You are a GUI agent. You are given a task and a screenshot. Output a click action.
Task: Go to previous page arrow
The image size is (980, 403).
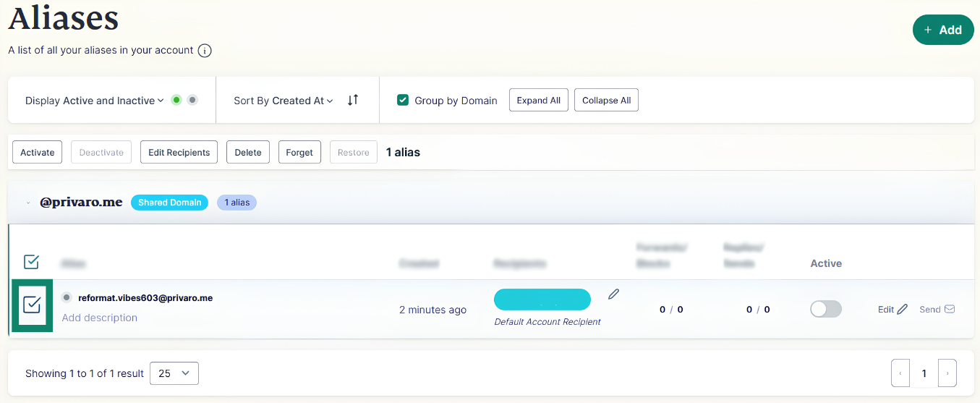(x=900, y=373)
